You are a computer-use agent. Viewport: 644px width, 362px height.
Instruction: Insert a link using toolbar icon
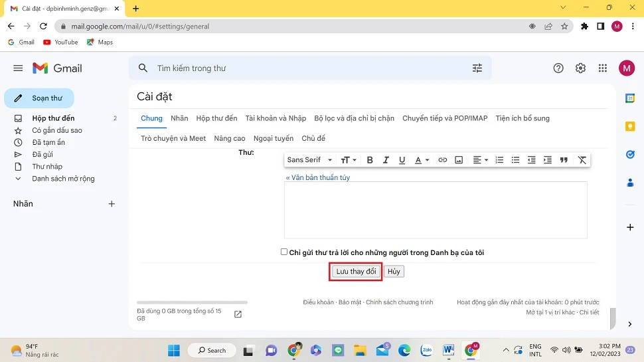(x=442, y=160)
